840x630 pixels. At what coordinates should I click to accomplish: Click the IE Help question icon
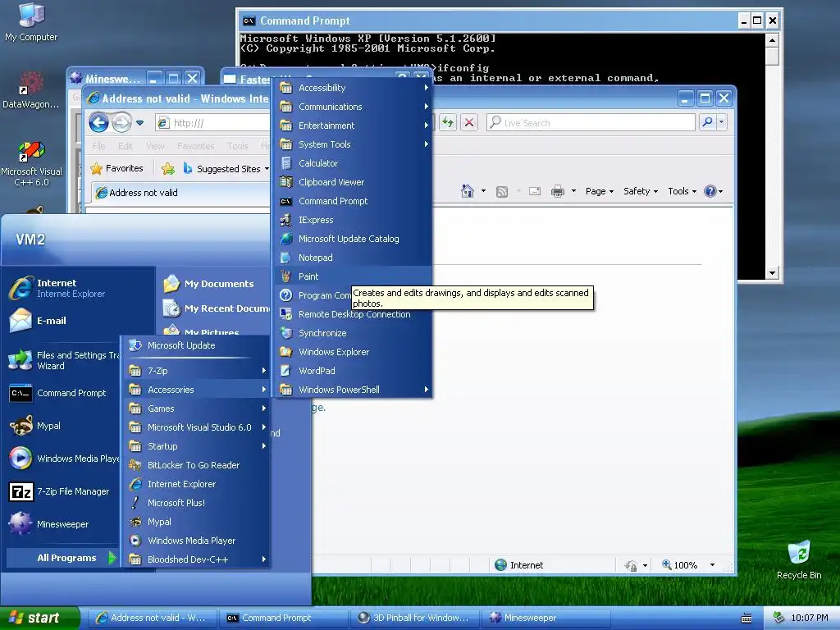point(710,191)
